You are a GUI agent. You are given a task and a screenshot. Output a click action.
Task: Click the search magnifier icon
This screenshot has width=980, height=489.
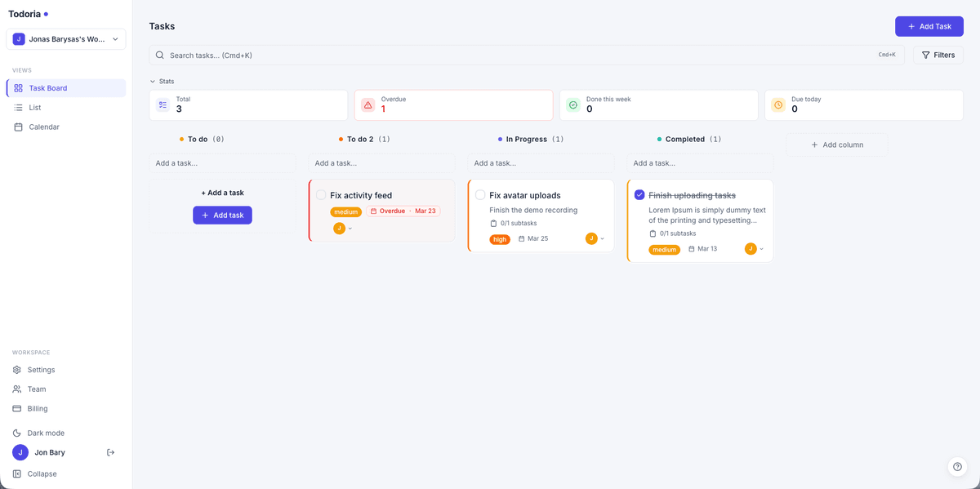(x=160, y=56)
